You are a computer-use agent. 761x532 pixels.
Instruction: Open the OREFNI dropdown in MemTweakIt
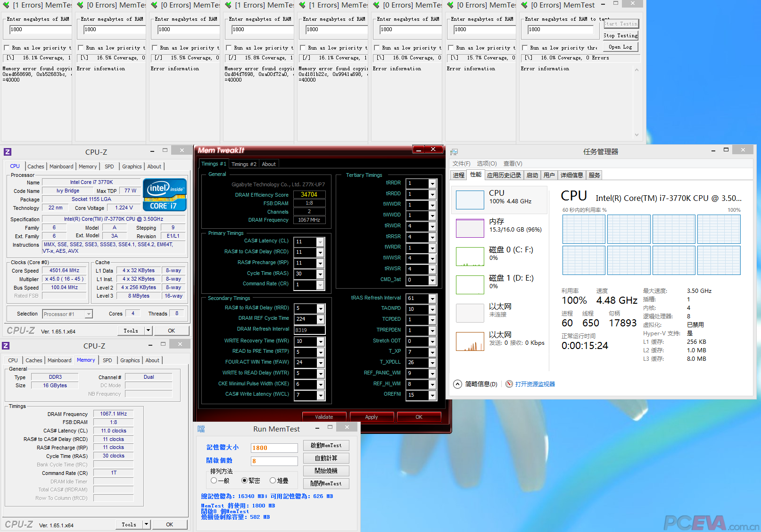coord(432,395)
